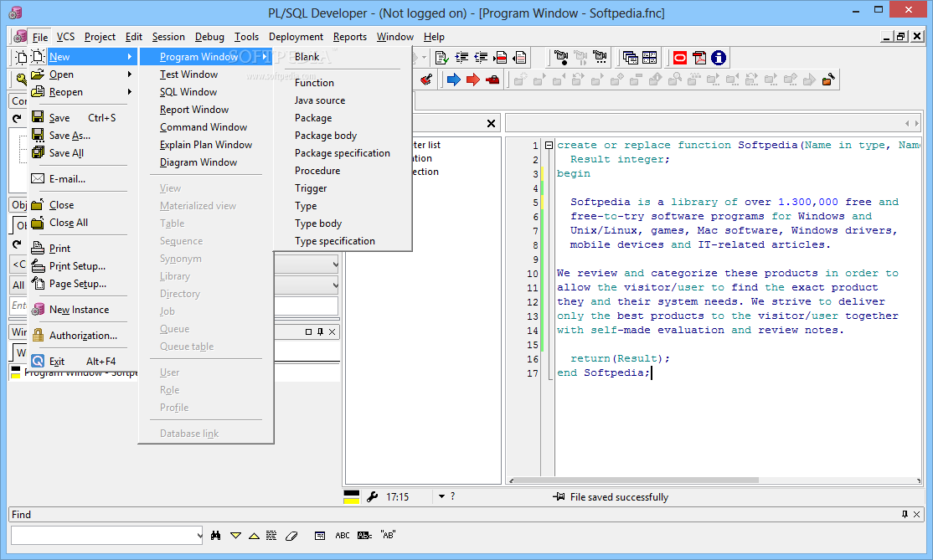Open the status bar dropdown arrow
The image size is (933, 560).
(441, 496)
